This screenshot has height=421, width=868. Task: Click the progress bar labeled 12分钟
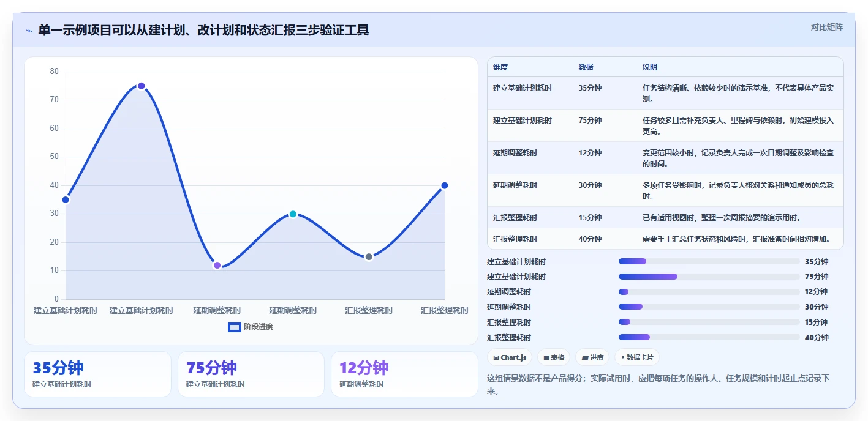(x=709, y=292)
